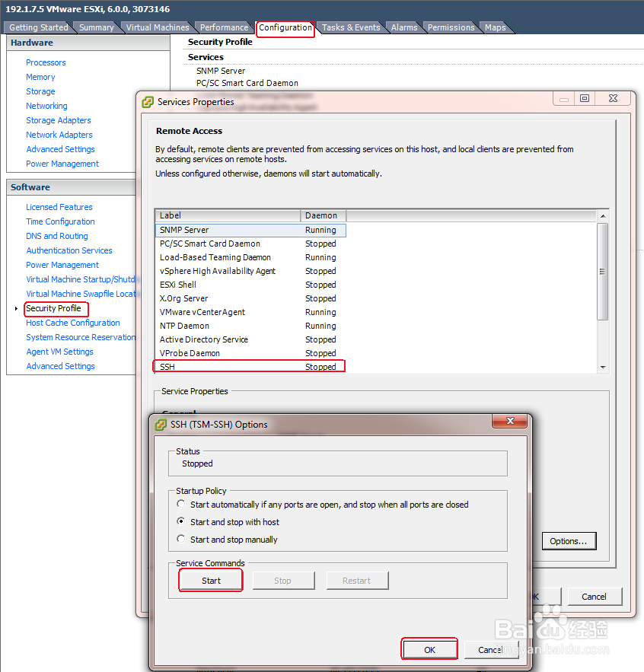The width and height of the screenshot is (644, 672).
Task: Open the Storage Adapters link
Action: (59, 120)
